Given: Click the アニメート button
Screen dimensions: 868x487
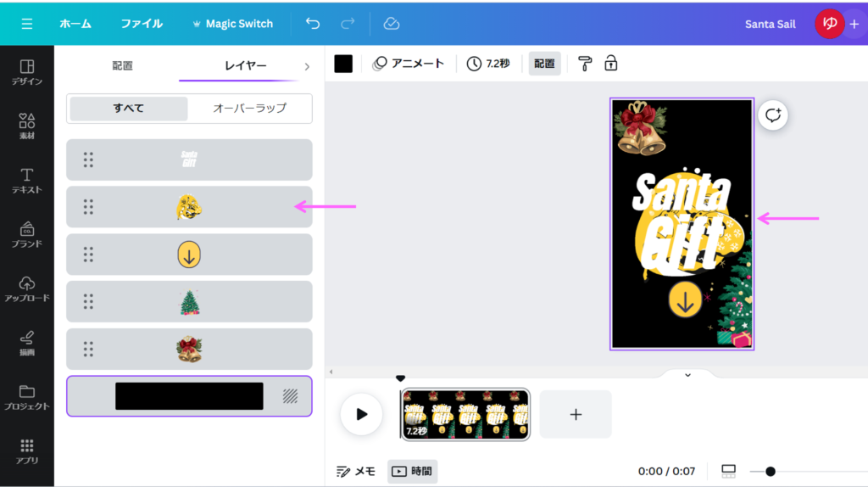Looking at the screenshot, I should [409, 64].
